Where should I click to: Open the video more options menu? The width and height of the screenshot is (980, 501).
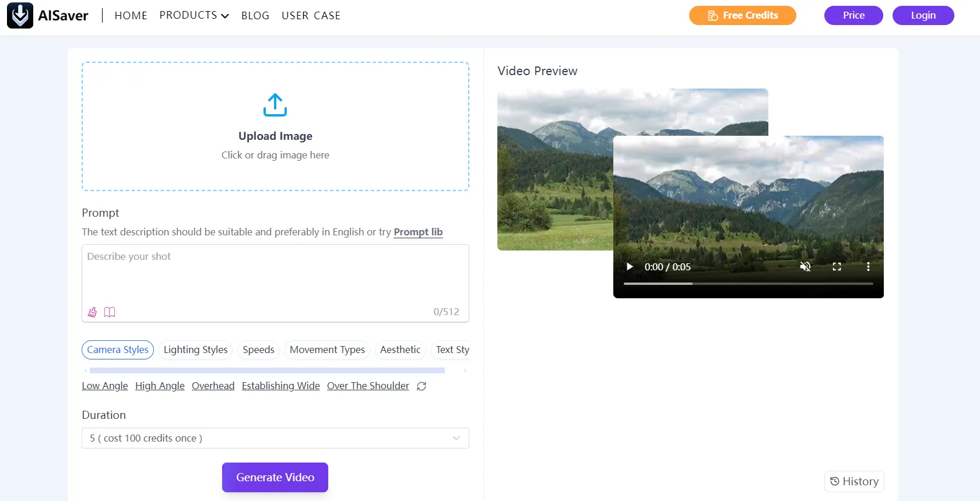(x=868, y=267)
